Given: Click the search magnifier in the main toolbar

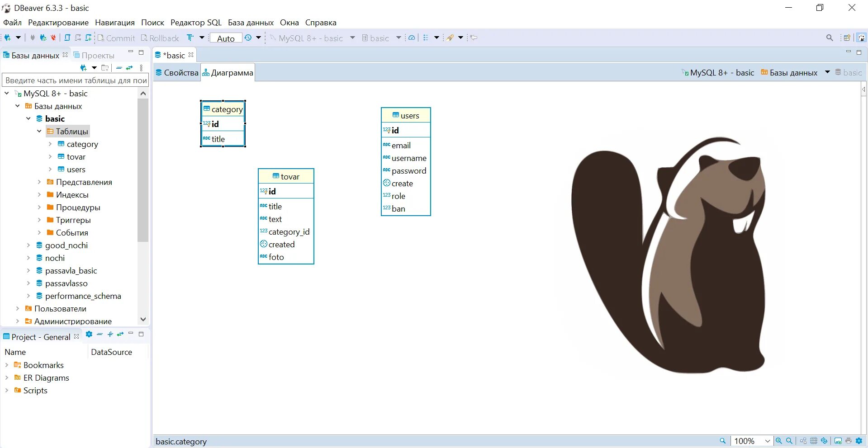Looking at the screenshot, I should (x=830, y=38).
